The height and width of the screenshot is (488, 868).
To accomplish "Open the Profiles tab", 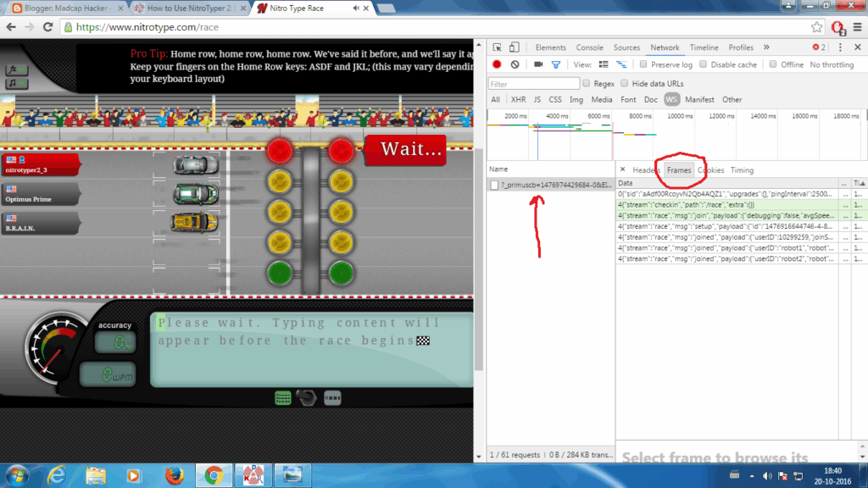I will pyautogui.click(x=741, y=47).
